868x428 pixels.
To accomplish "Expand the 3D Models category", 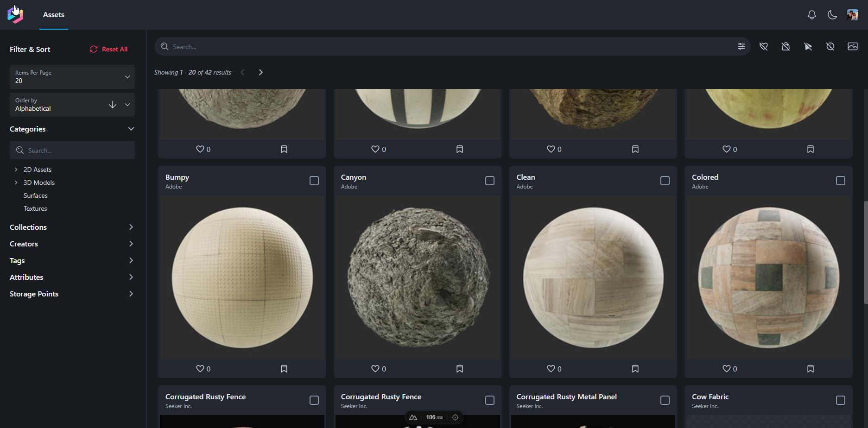I will pyautogui.click(x=16, y=183).
